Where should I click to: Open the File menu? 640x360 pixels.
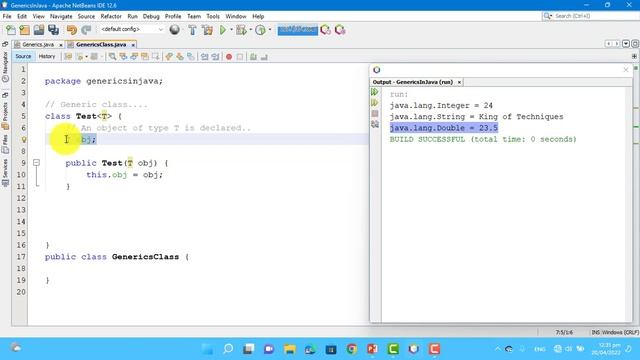click(x=7, y=16)
